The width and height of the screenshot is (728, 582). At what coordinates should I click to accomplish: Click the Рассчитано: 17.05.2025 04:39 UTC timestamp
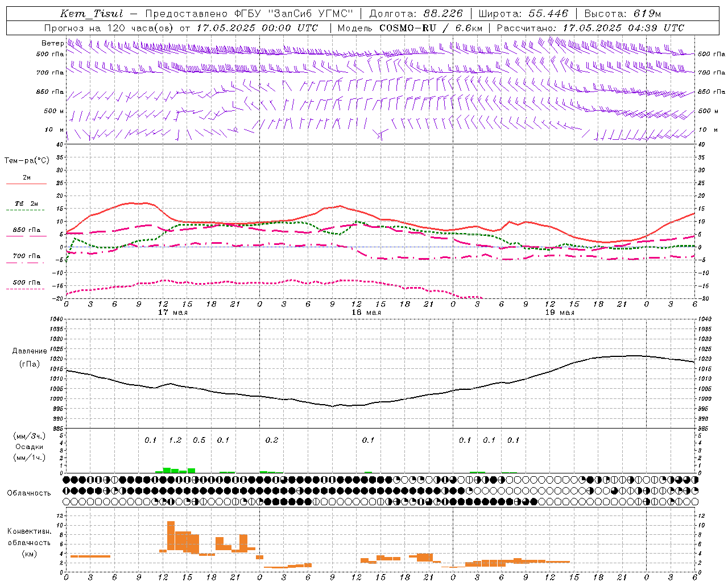click(x=590, y=28)
